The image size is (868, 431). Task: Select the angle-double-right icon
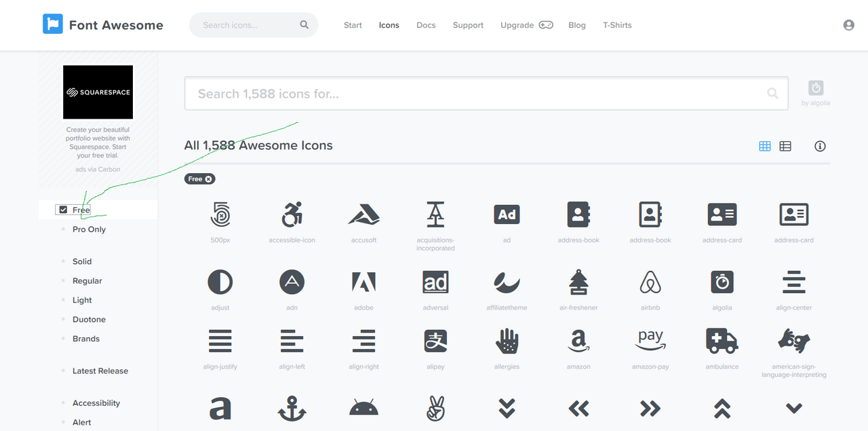point(650,408)
